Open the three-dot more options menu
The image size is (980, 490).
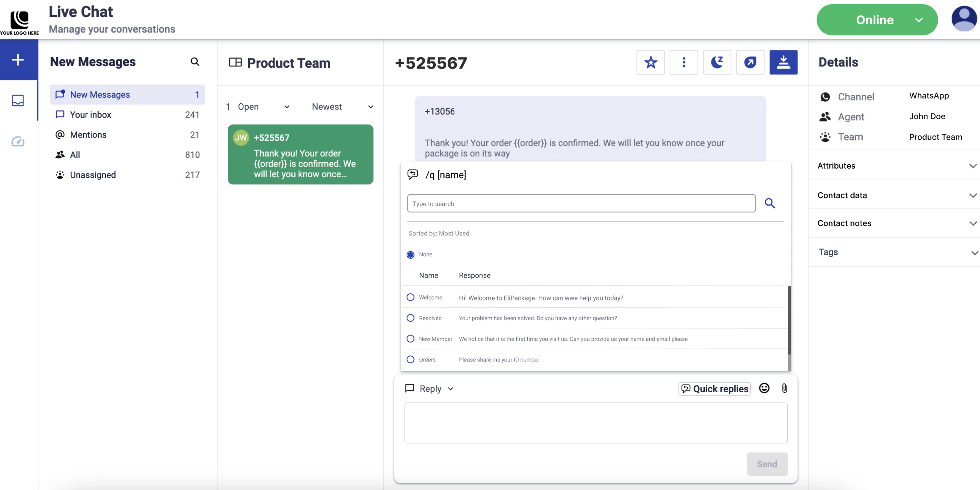click(x=684, y=63)
